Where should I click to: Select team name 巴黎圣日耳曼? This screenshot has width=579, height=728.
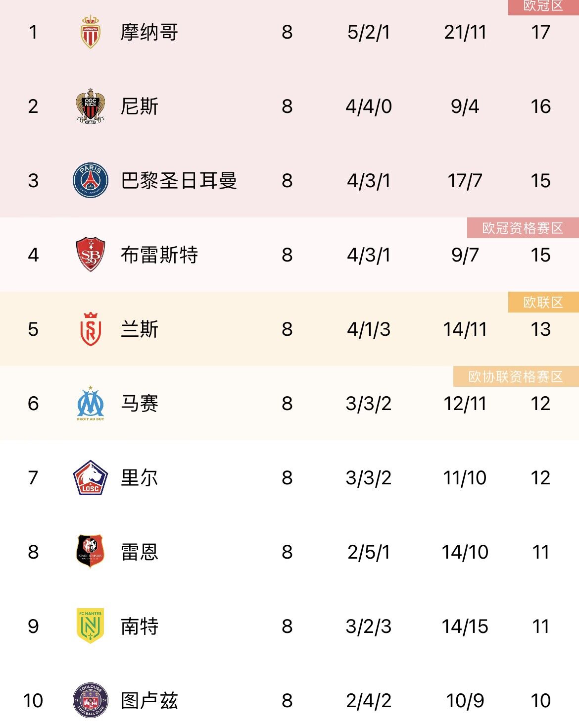click(x=179, y=181)
